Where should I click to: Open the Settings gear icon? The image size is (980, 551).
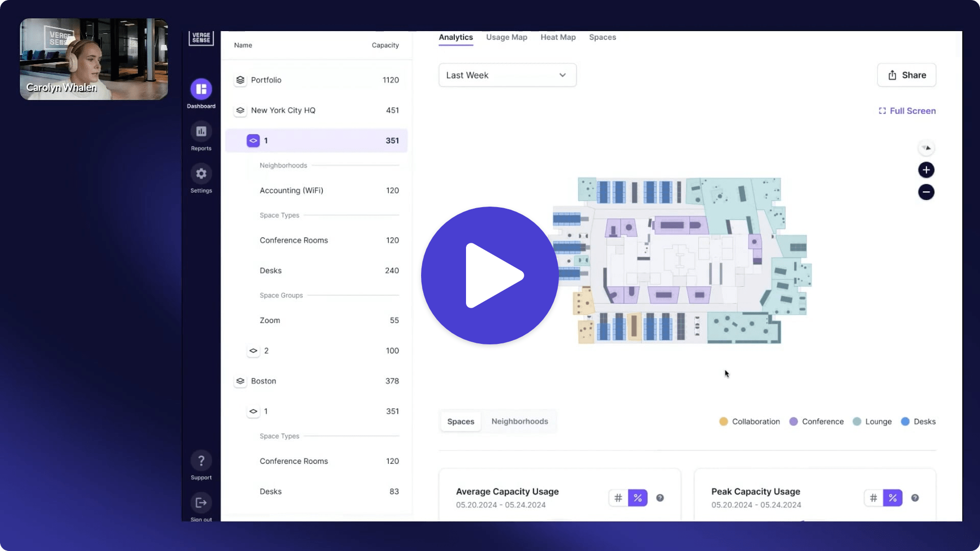pyautogui.click(x=201, y=174)
